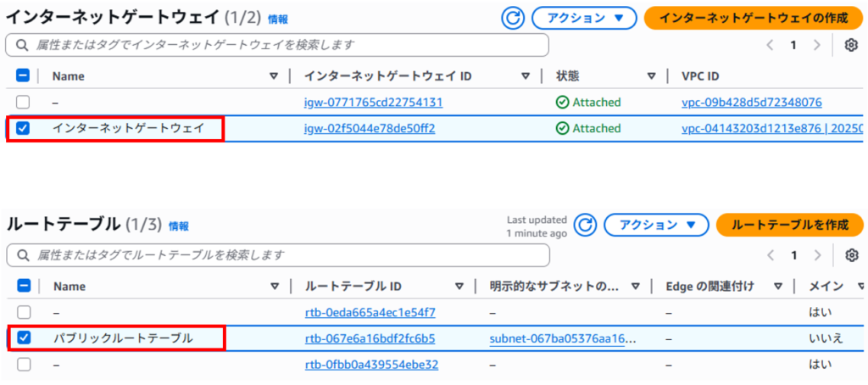Click インターネットゲートウェイの作成 button
This screenshot has width=868, height=385.
point(754,19)
